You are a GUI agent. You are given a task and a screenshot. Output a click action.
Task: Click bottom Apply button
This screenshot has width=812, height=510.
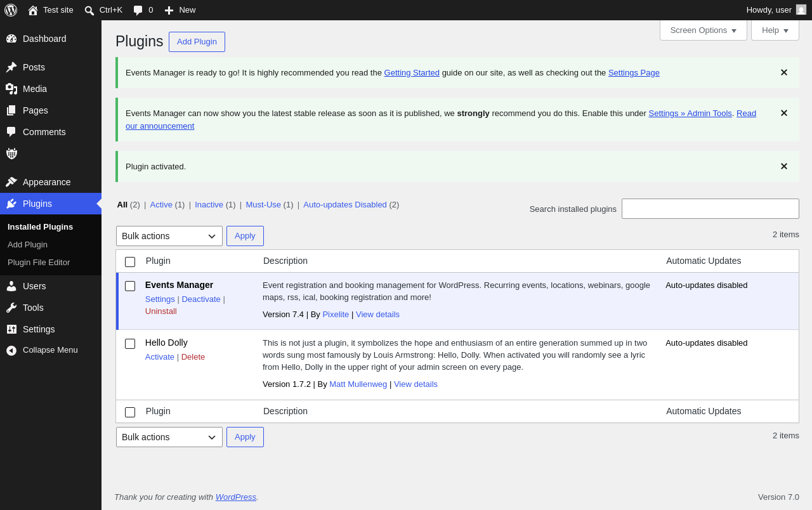pyautogui.click(x=245, y=437)
